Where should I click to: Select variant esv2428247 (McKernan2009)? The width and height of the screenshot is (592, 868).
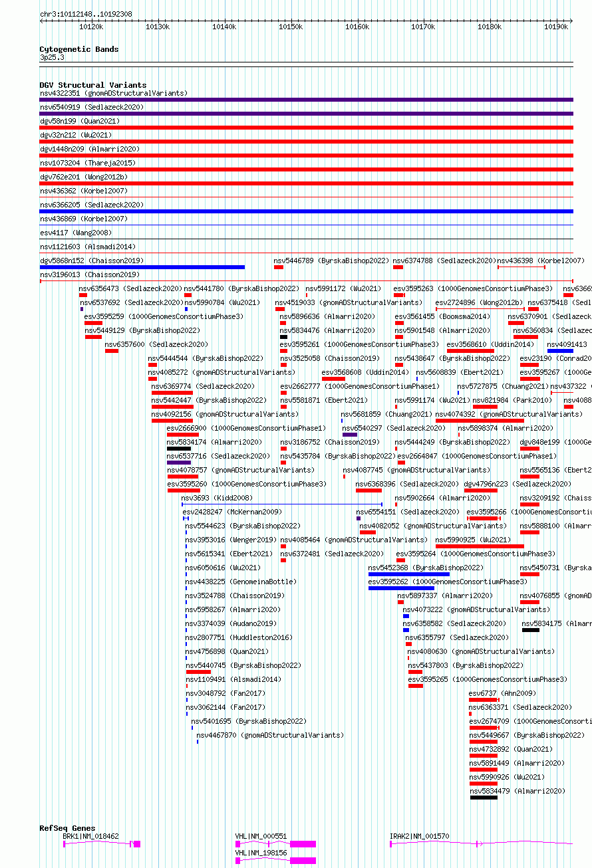point(232,512)
